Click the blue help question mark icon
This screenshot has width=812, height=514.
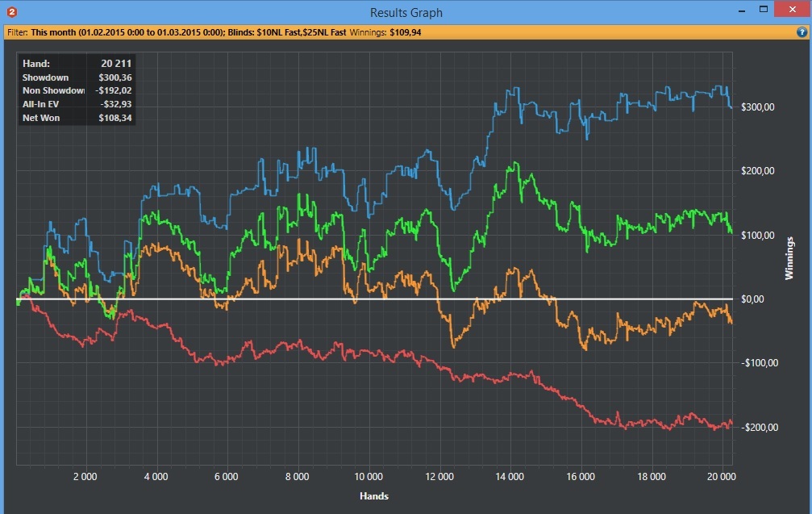(802, 32)
